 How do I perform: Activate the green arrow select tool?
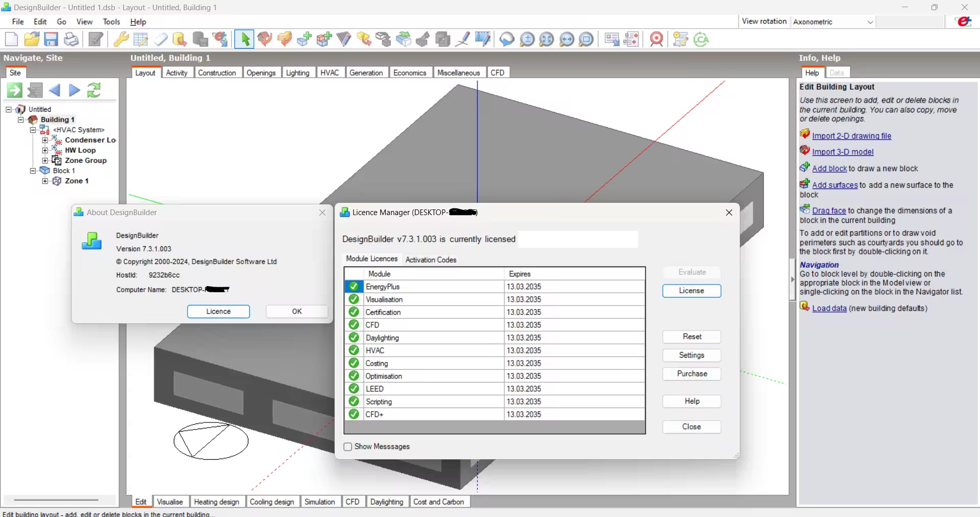245,39
